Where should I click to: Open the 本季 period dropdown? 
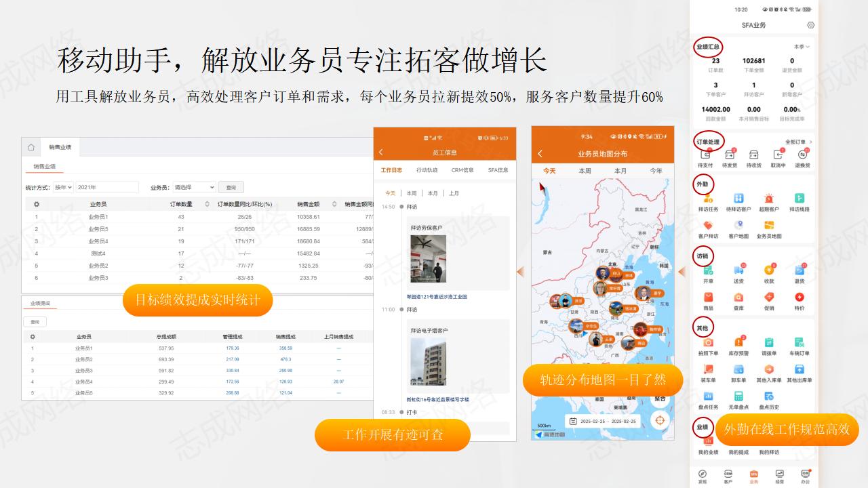click(802, 47)
